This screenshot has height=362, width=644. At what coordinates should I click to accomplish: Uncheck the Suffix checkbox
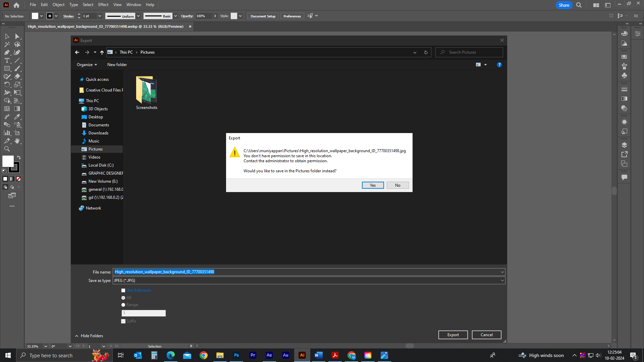pos(123,321)
